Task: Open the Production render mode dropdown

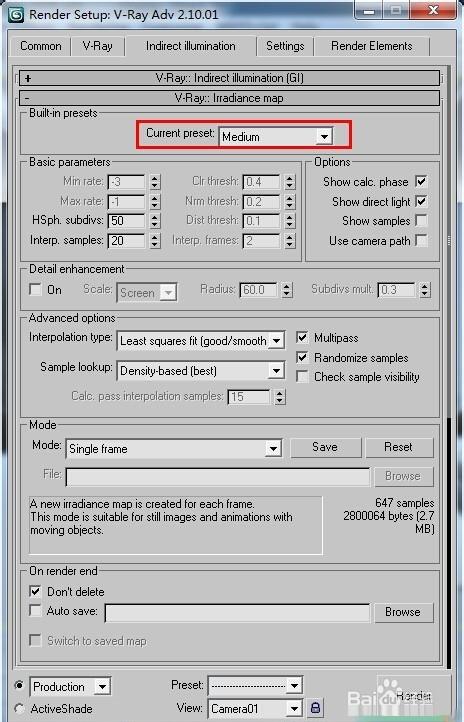Action: 70,687
